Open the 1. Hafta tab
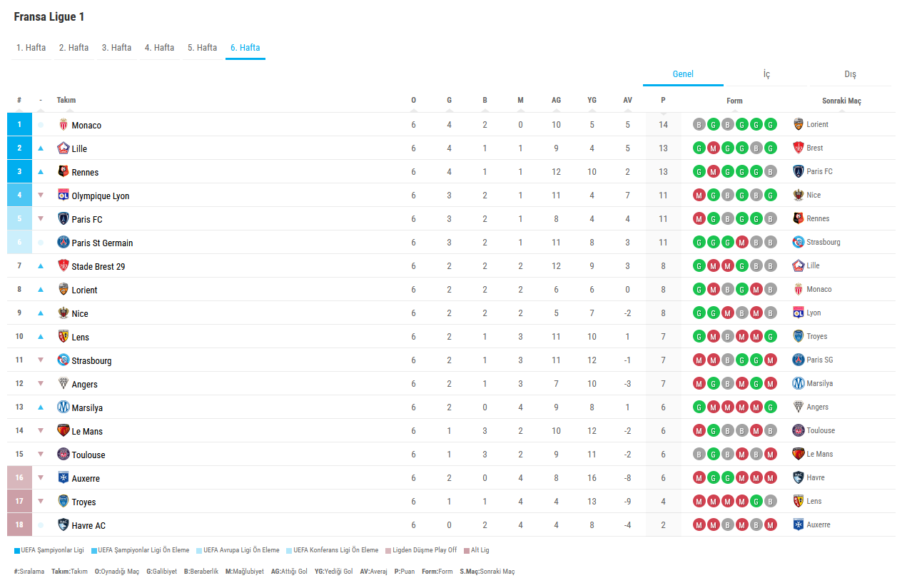Viewport: 907px width, 588px height. [x=31, y=48]
